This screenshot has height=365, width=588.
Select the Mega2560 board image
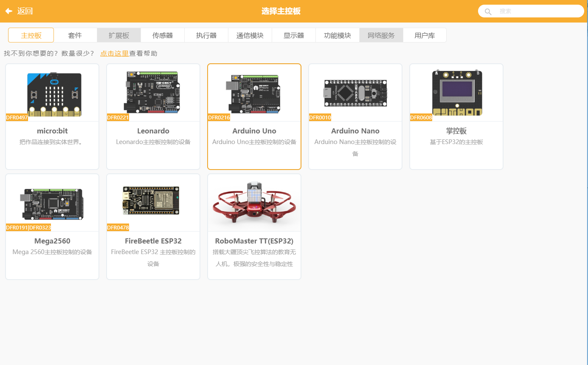pos(51,204)
